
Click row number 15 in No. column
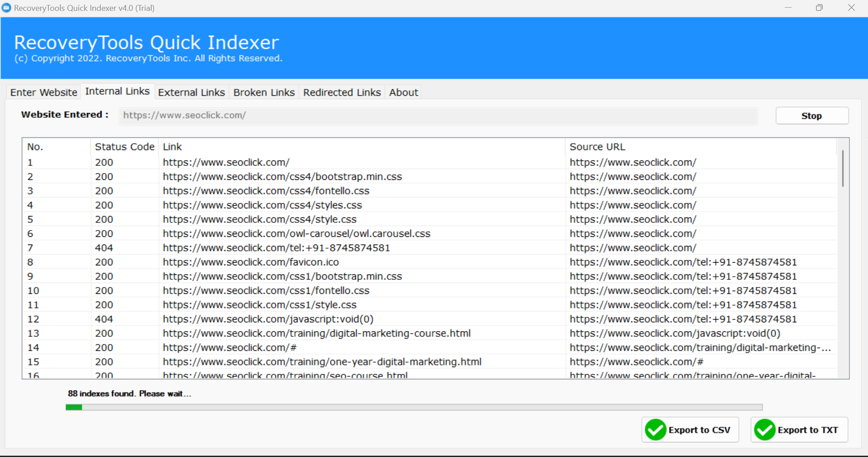coord(33,362)
